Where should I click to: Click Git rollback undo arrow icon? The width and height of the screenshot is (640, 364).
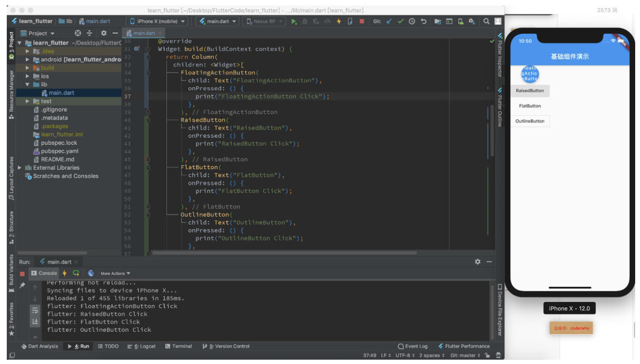(424, 21)
